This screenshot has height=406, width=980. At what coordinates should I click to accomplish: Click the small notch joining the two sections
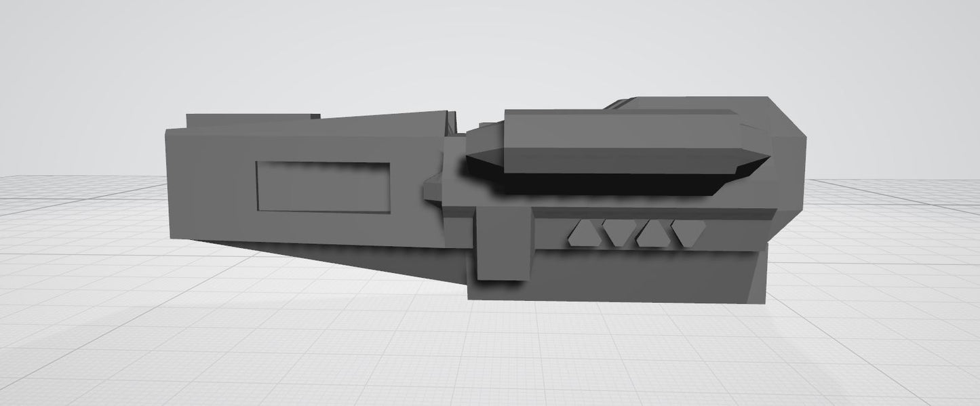coord(430,188)
